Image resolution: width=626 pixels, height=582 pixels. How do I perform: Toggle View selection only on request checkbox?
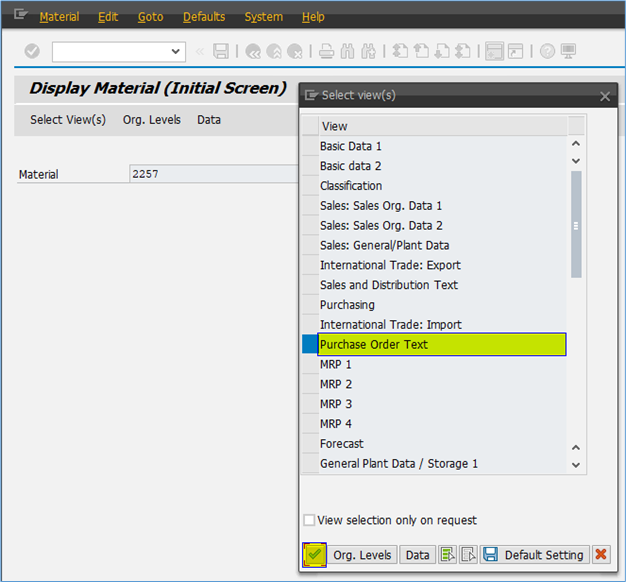coord(309,520)
